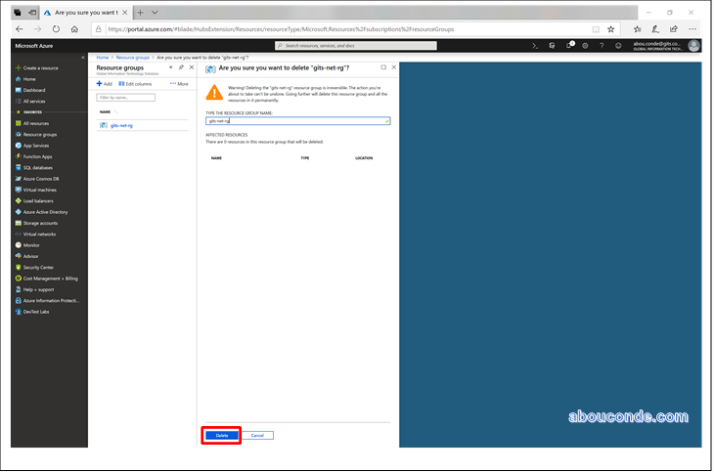Image resolution: width=714 pixels, height=472 pixels.
Task: Open the More options menu
Action: 179,84
